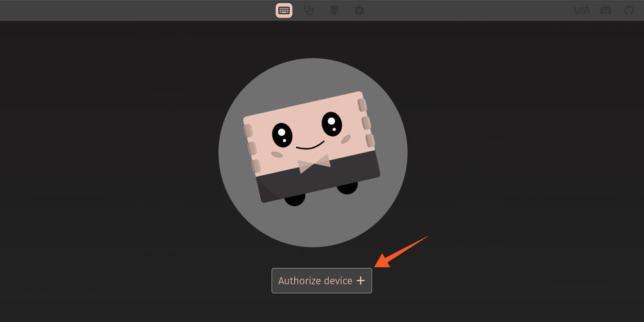This screenshot has width=644, height=322.
Task: Click the mascot's smile
Action: (310, 146)
